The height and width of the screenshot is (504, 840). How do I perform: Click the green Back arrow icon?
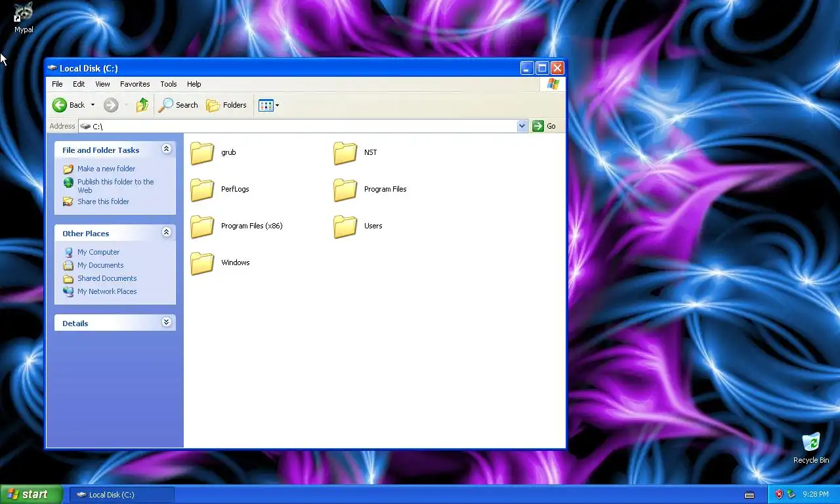coord(60,105)
